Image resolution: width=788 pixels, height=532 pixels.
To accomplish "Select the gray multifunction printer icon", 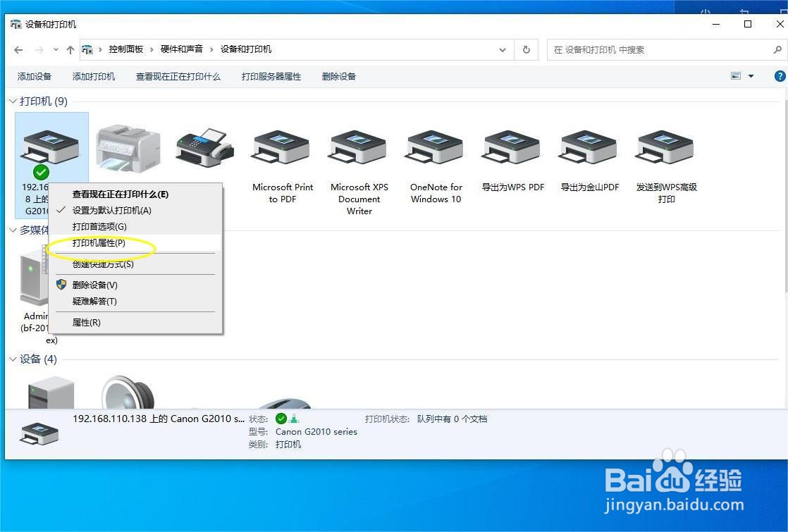I will click(x=128, y=148).
